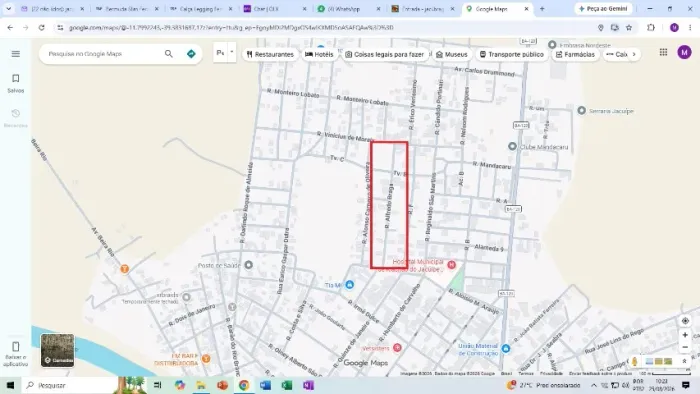Screen dimensions: 700x394
Task: Click the my location button
Action: 685,321
